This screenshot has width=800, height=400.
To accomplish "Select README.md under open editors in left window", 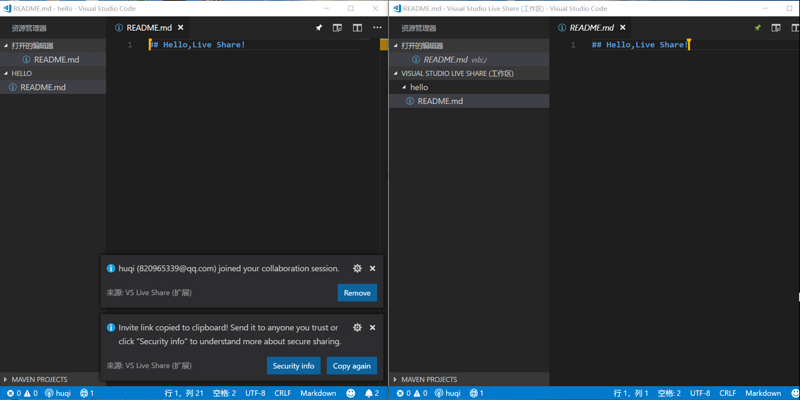I will click(53, 59).
